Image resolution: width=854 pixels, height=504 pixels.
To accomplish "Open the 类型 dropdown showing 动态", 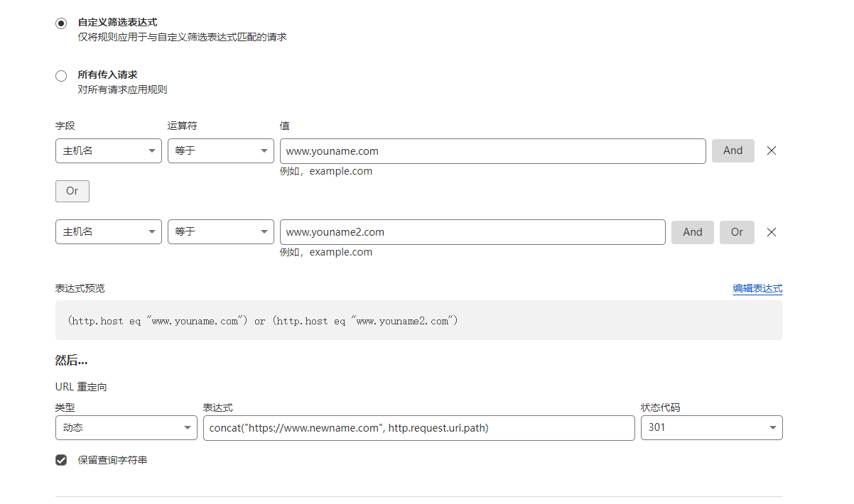I will coord(126,428).
